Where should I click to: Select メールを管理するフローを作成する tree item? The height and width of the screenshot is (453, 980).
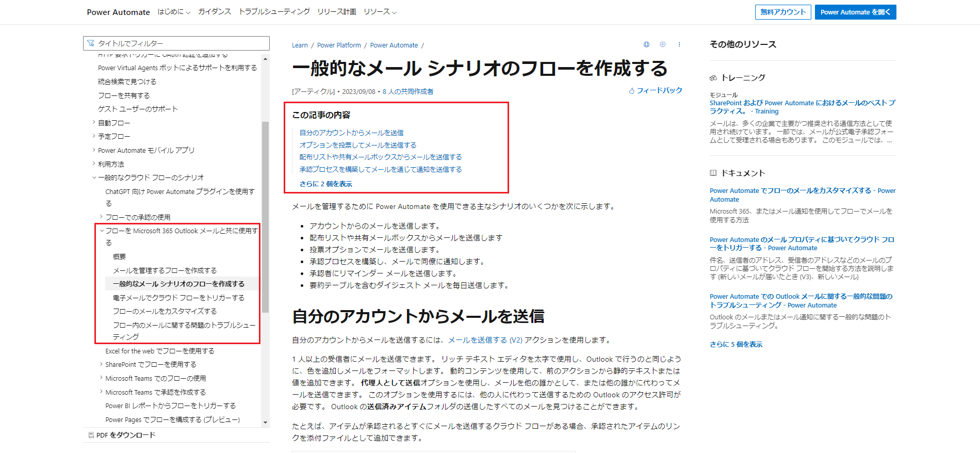point(165,270)
